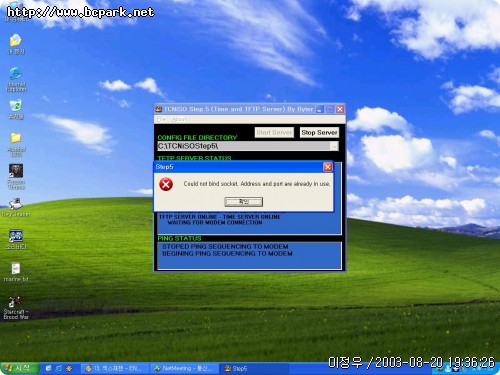Switch to Step5 taskbar button
Image resolution: width=500 pixels, height=375 pixels.
coord(253,368)
